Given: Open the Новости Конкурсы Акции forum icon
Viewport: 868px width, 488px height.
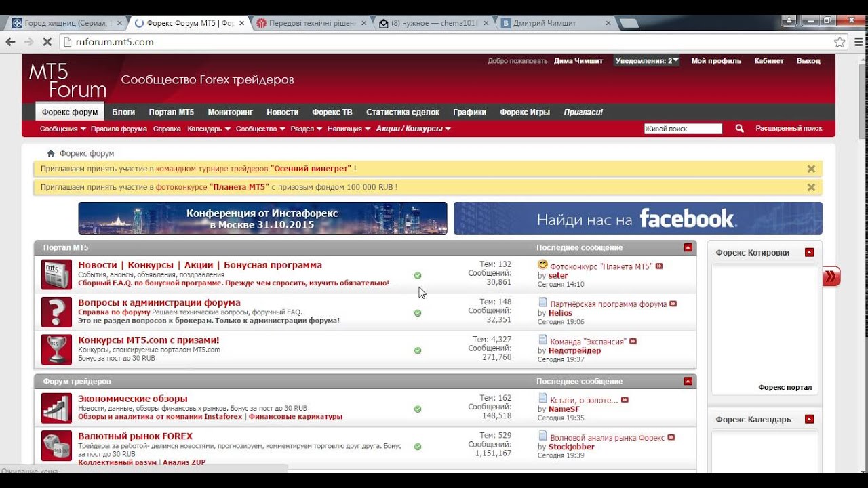Looking at the screenshot, I should [56, 274].
